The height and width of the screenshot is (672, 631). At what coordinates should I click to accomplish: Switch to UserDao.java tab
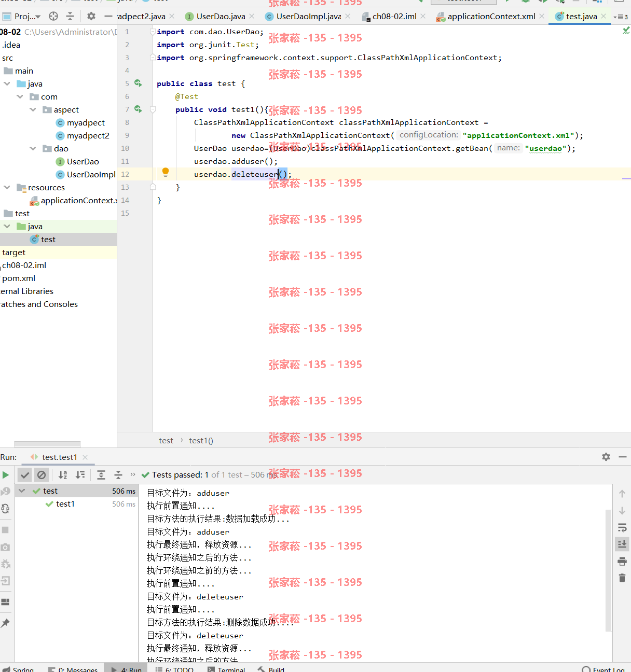(221, 17)
